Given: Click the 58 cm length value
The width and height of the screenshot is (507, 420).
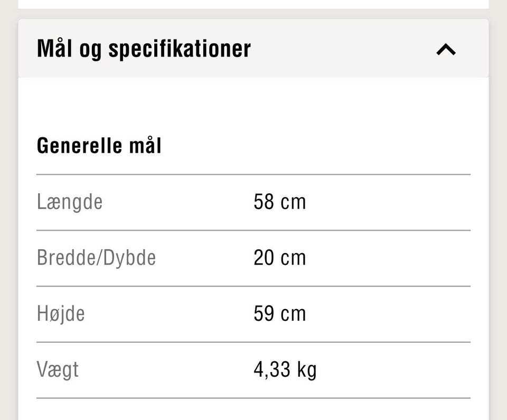Looking at the screenshot, I should pos(280,202).
